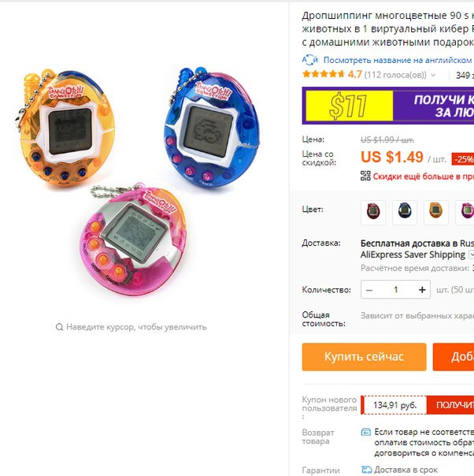
Task: Click the quantity input field
Action: click(x=395, y=290)
